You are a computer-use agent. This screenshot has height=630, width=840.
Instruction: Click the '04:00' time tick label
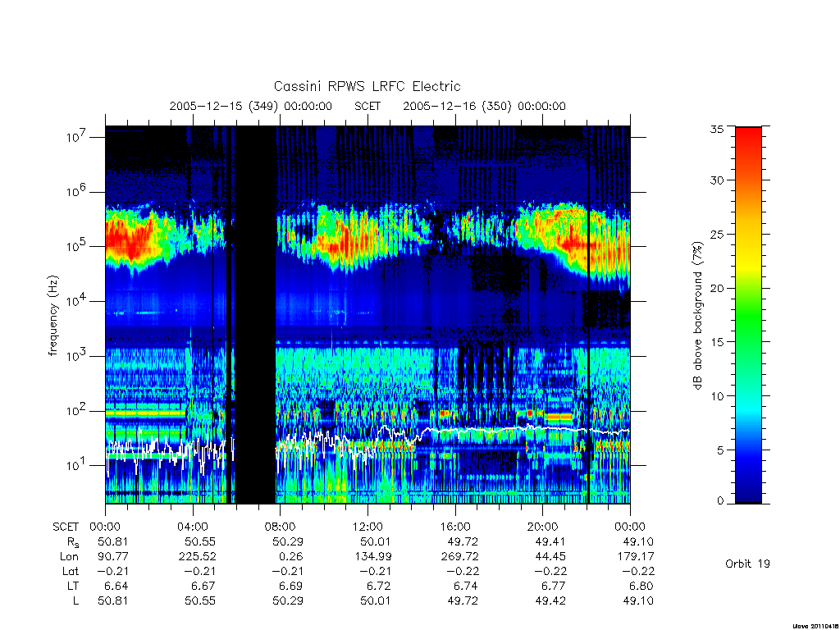(192, 527)
